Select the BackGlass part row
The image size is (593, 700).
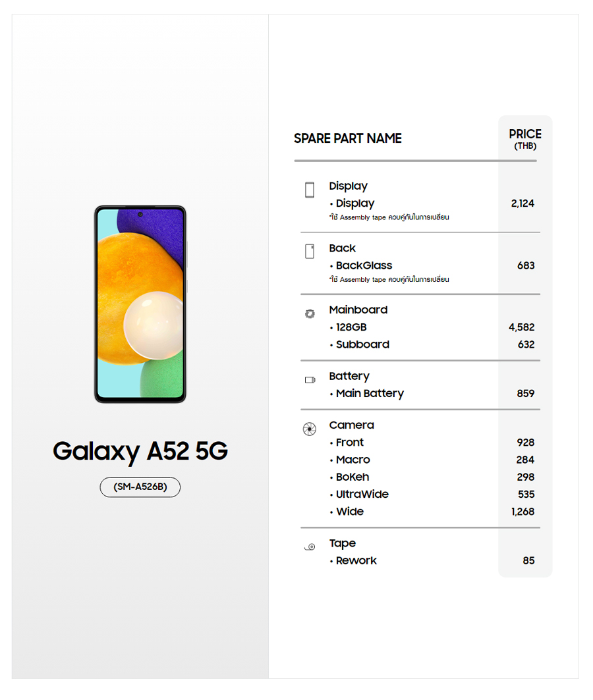364,265
